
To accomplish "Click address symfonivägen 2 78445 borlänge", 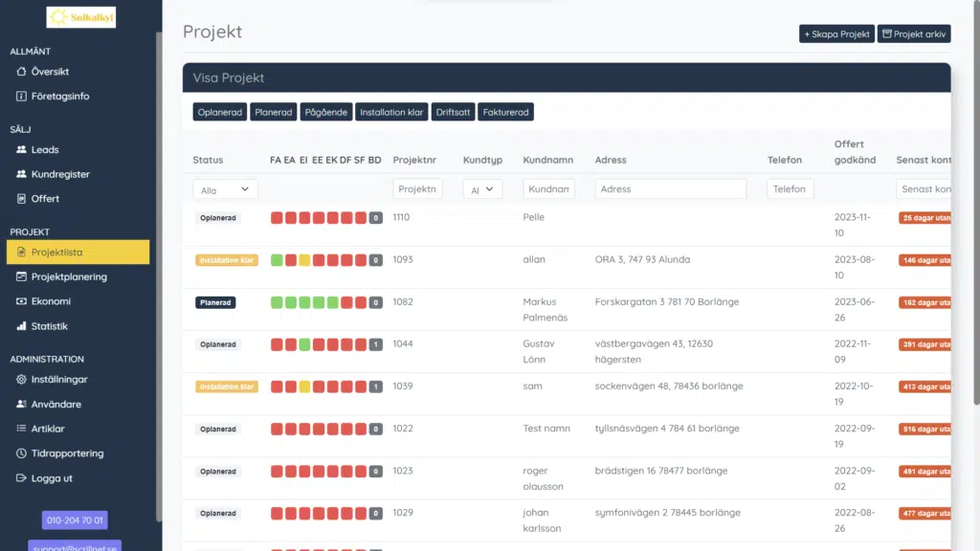I will (x=667, y=513).
